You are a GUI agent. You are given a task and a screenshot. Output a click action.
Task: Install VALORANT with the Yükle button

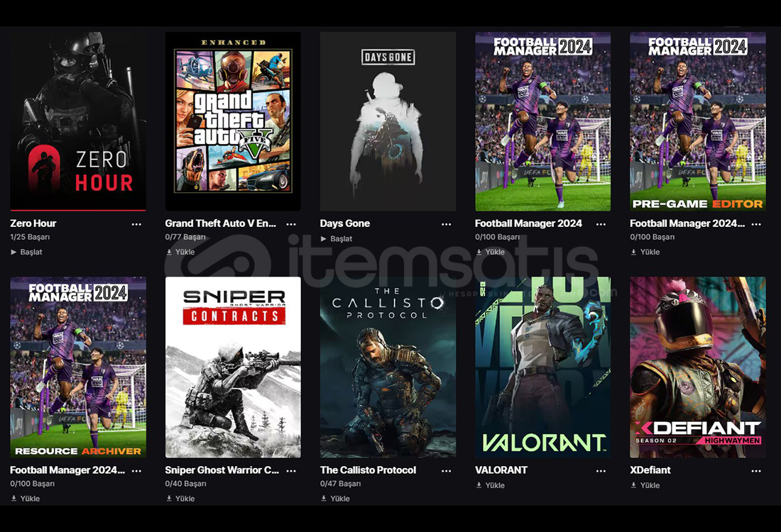tap(490, 484)
